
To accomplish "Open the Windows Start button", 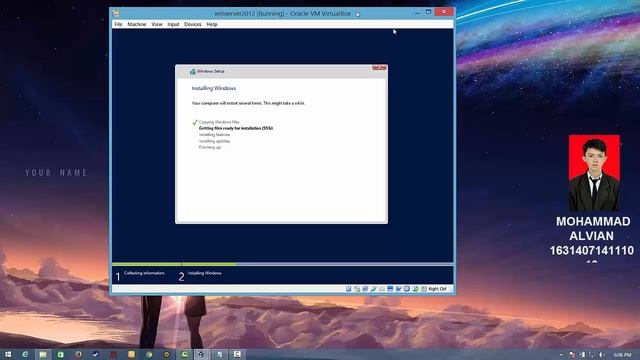I will point(8,355).
